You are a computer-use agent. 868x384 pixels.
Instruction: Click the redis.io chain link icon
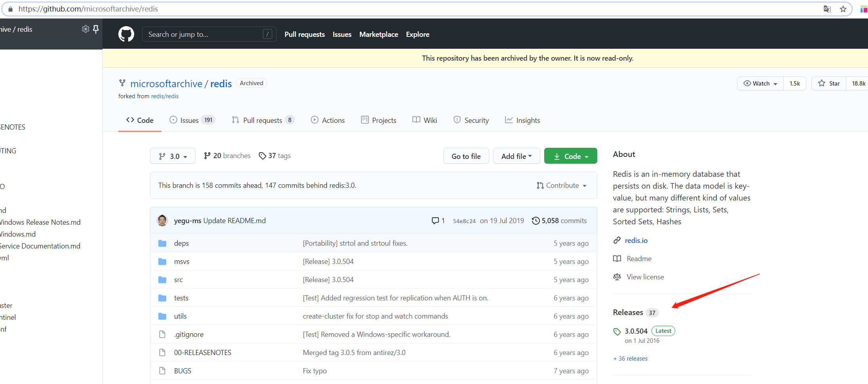(617, 240)
